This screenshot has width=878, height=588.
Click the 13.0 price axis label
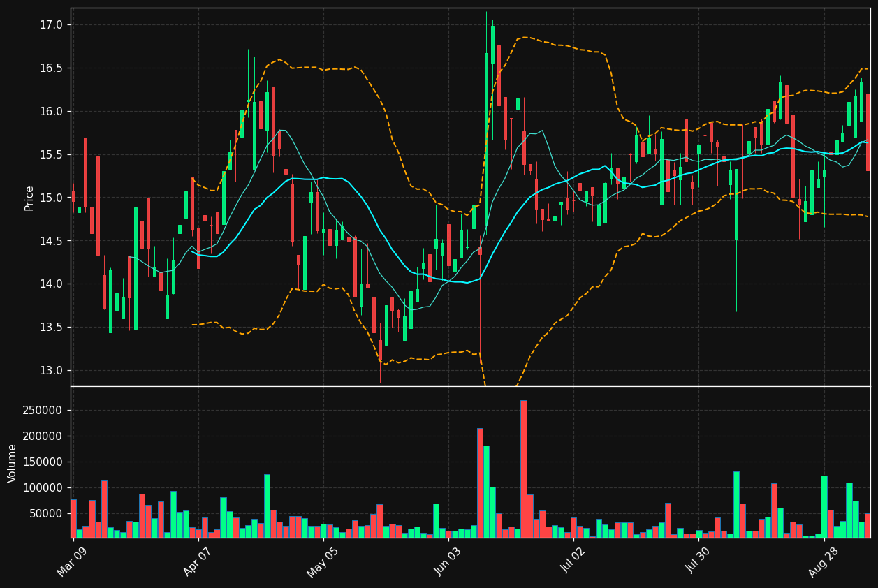tap(52, 371)
